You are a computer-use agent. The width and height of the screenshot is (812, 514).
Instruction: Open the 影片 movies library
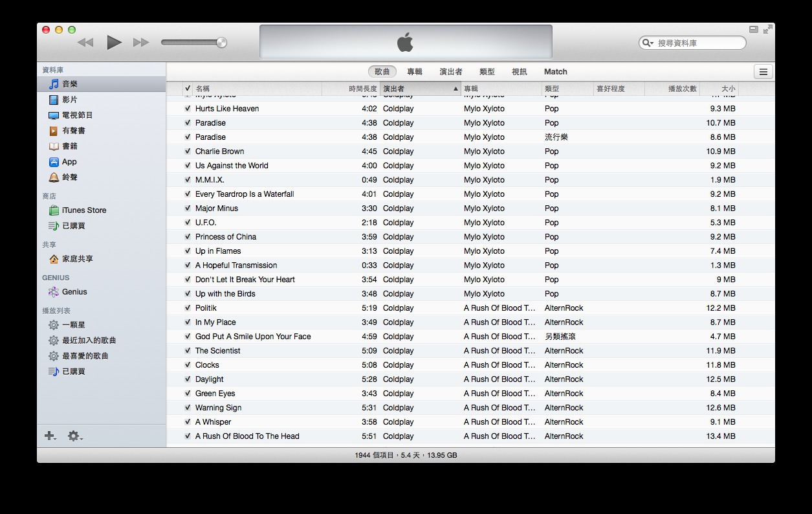pos(102,100)
